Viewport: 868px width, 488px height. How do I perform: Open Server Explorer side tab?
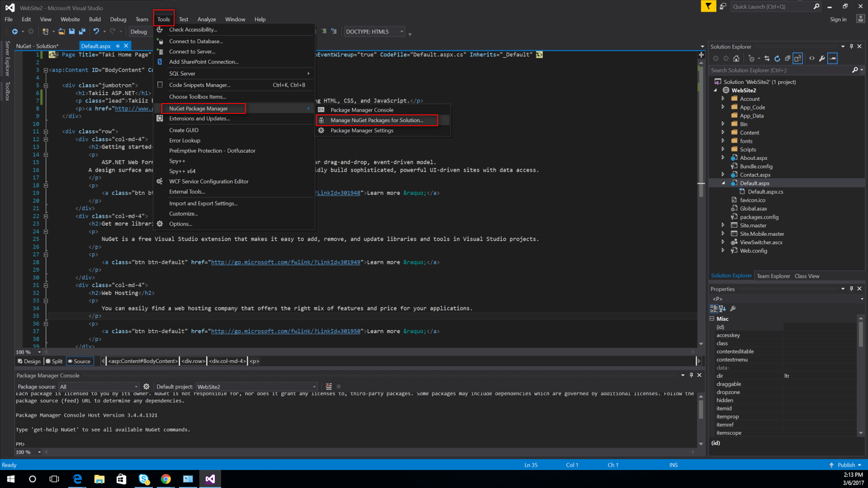tap(7, 58)
